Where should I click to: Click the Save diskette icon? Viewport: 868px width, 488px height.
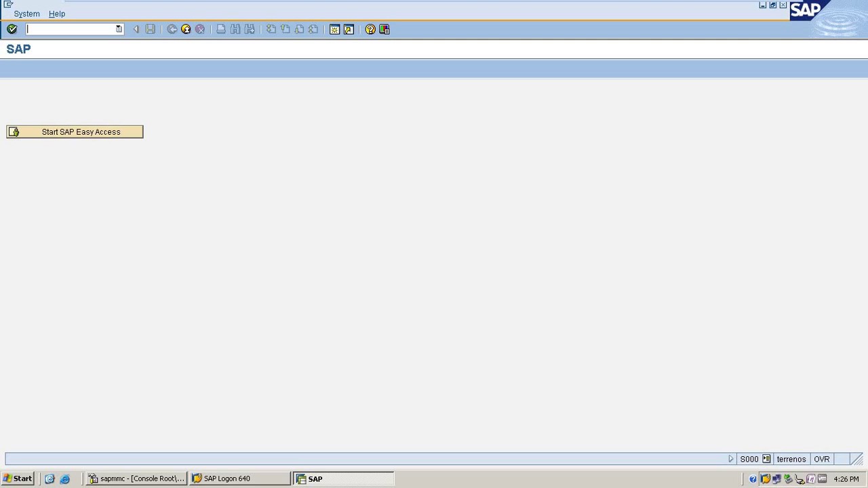tap(151, 29)
